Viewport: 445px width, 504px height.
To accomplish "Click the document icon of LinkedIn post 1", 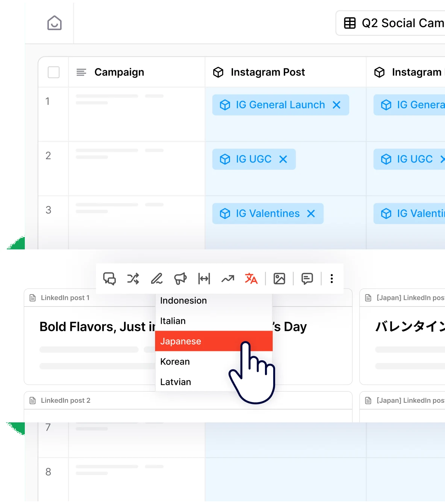I will (x=33, y=298).
